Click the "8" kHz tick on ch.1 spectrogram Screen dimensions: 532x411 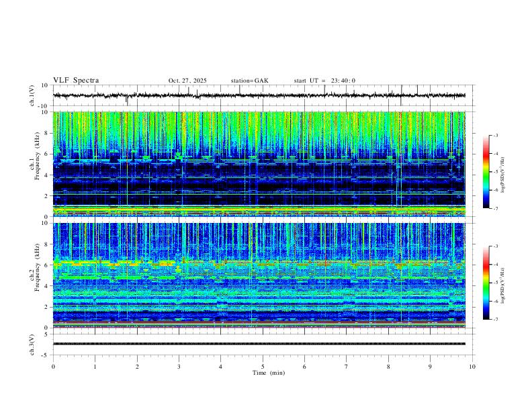(x=46, y=133)
